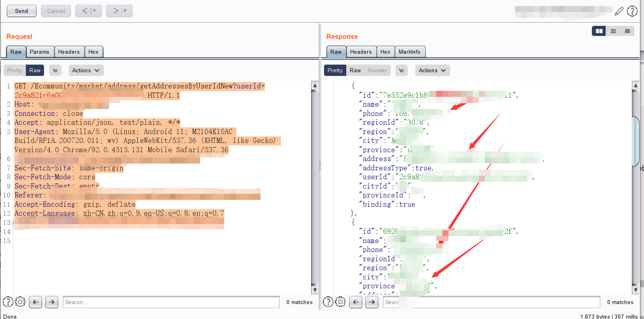Click the Request scrollbar thumb
Viewport: 644px width, 319px height.
pyautogui.click(x=315, y=187)
